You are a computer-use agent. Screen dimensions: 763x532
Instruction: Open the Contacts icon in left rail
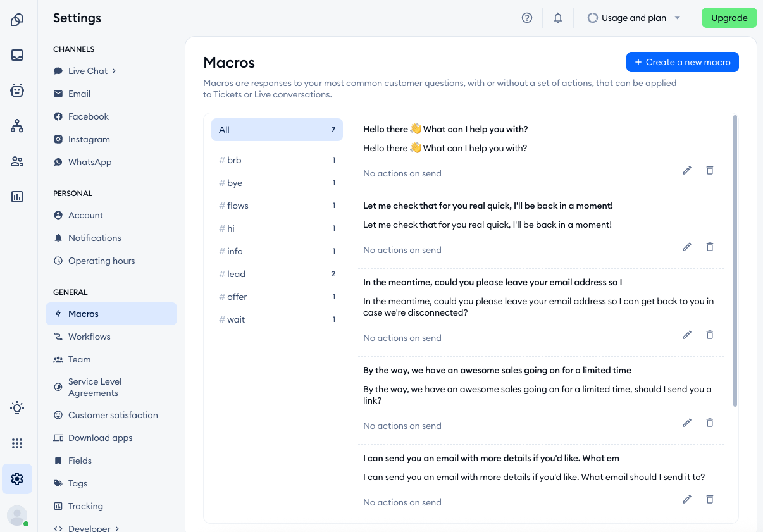coord(17,161)
